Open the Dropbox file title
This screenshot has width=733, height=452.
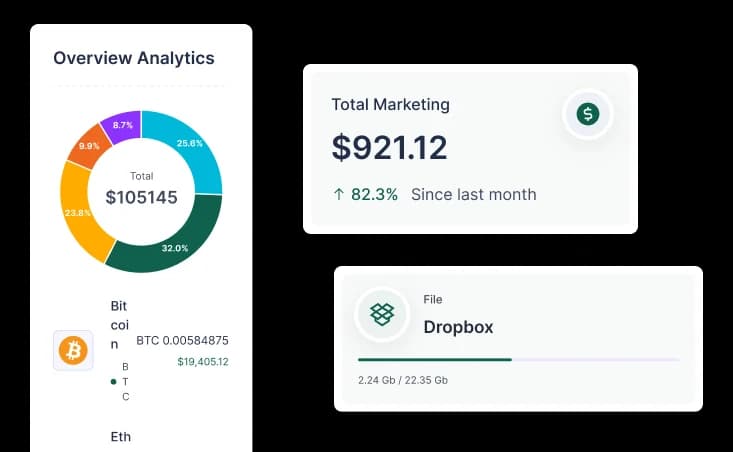[458, 327]
